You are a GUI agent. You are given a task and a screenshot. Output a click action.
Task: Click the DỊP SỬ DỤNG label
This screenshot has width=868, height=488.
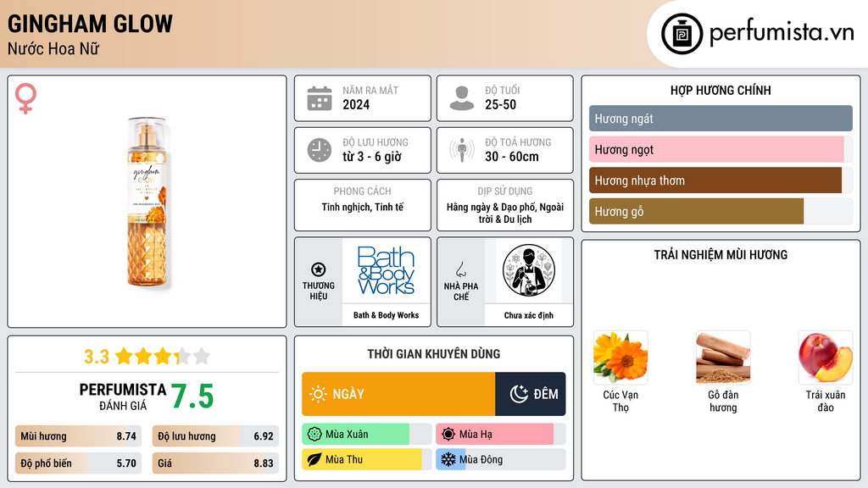click(505, 191)
